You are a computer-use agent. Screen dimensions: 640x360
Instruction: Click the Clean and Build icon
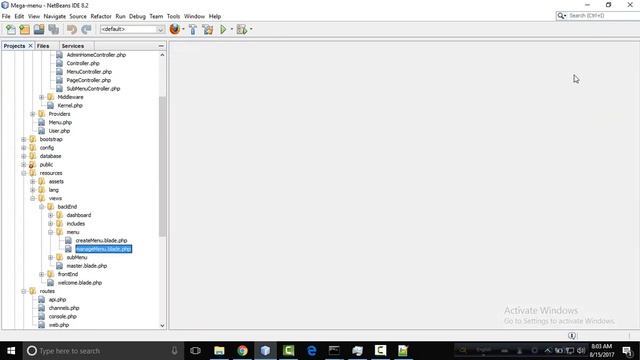click(208, 29)
